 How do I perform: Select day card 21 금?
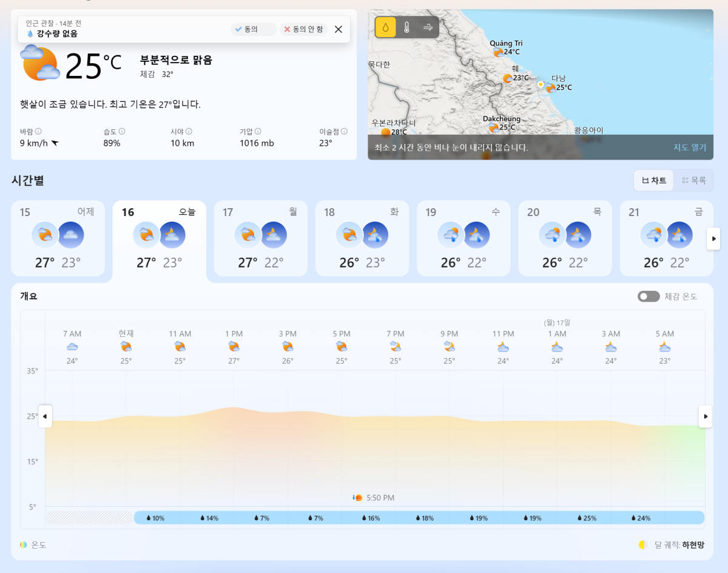click(x=666, y=238)
